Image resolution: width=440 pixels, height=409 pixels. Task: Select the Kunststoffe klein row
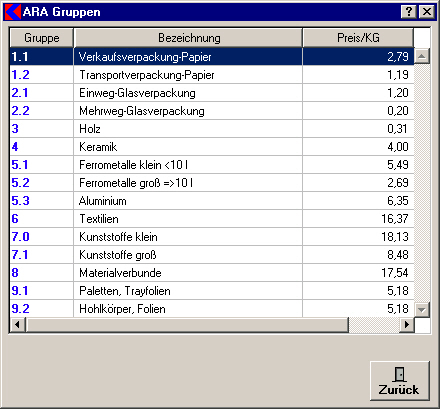click(x=212, y=237)
